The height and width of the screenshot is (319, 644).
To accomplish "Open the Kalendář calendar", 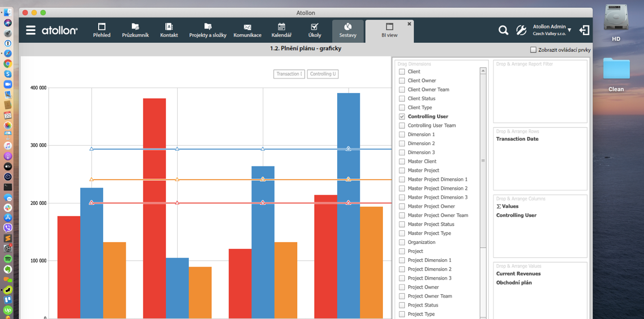I will 281,30.
